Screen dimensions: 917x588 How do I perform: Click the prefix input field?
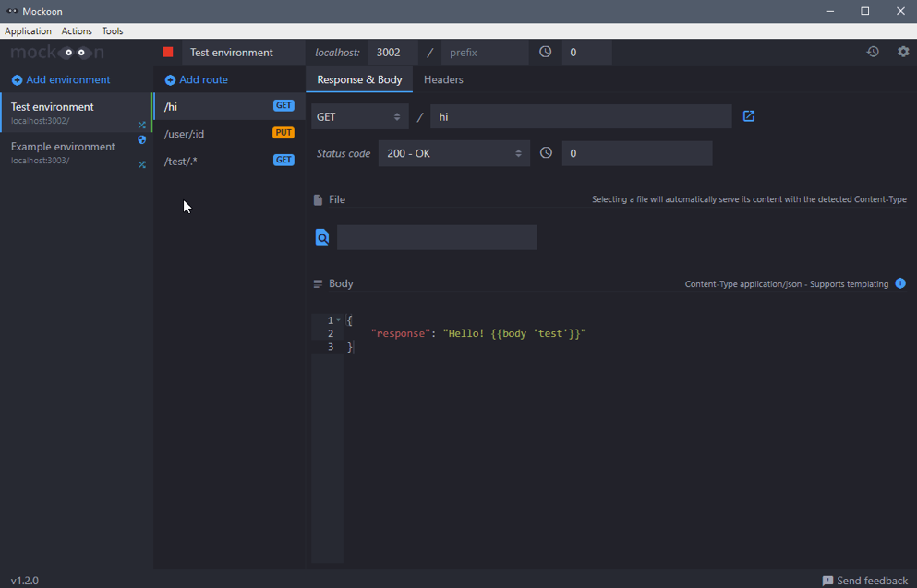click(x=485, y=52)
